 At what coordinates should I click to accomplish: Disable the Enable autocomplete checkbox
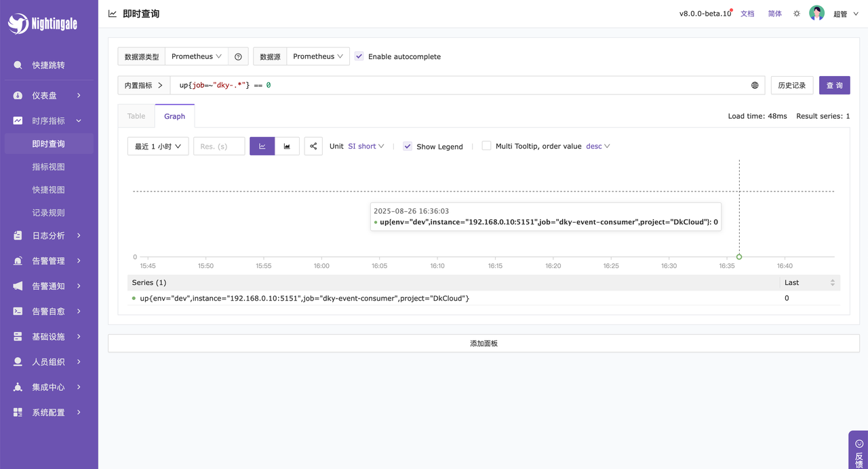click(359, 56)
